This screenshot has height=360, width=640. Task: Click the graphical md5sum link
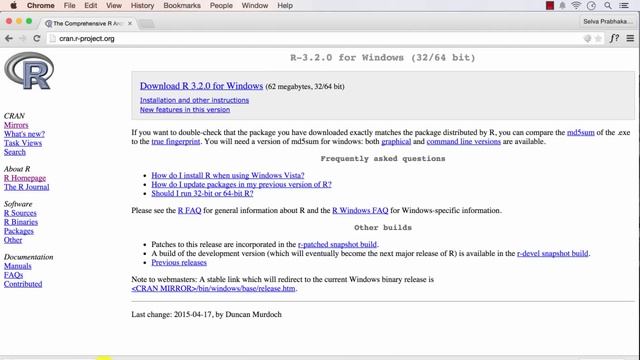click(396, 141)
